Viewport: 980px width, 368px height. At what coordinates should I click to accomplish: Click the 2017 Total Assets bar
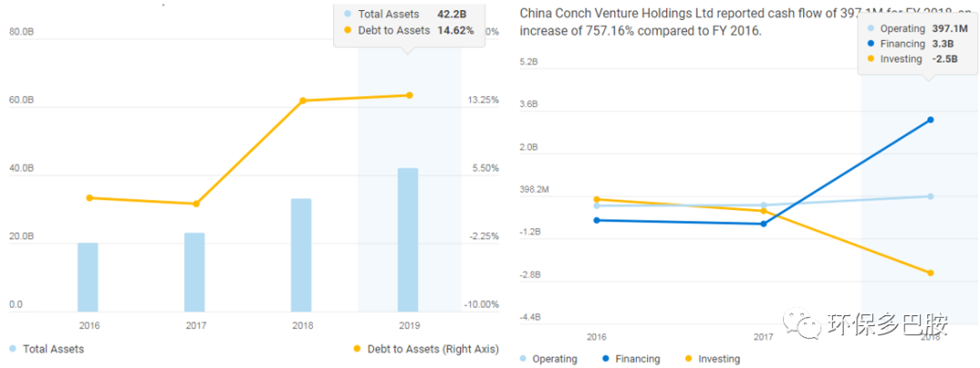[x=195, y=272]
